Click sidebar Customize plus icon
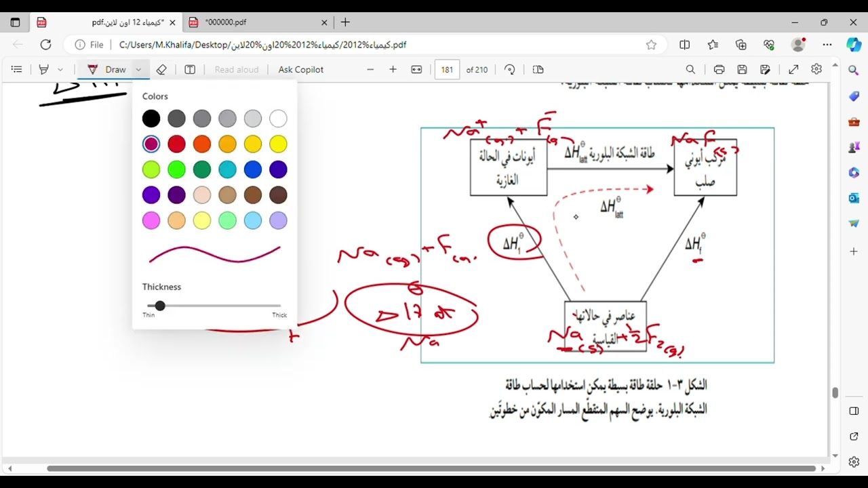This screenshot has height=488, width=868. click(x=854, y=251)
